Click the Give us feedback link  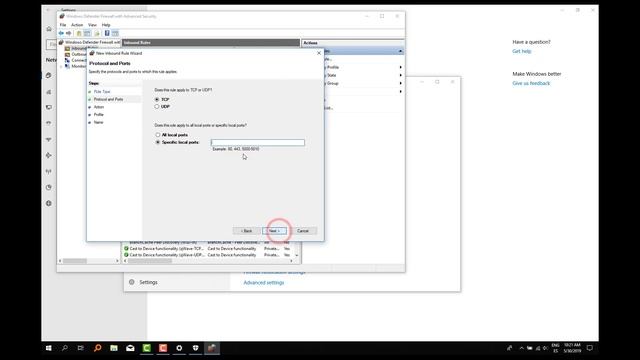[x=531, y=83]
